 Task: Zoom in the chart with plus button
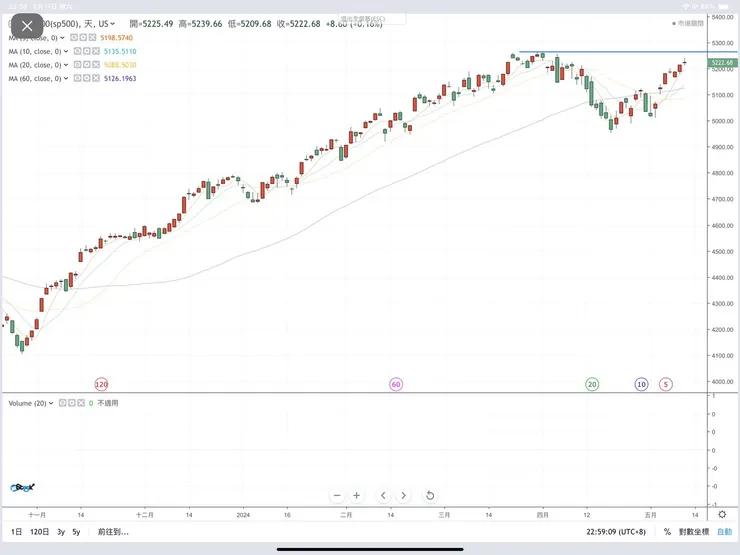[357, 496]
